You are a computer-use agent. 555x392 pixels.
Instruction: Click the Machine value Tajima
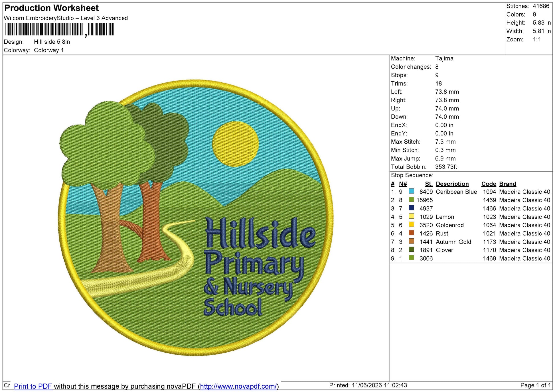[444, 58]
